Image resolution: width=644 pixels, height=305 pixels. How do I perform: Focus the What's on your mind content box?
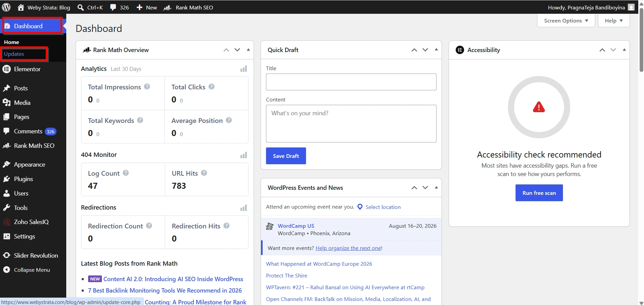pos(351,124)
